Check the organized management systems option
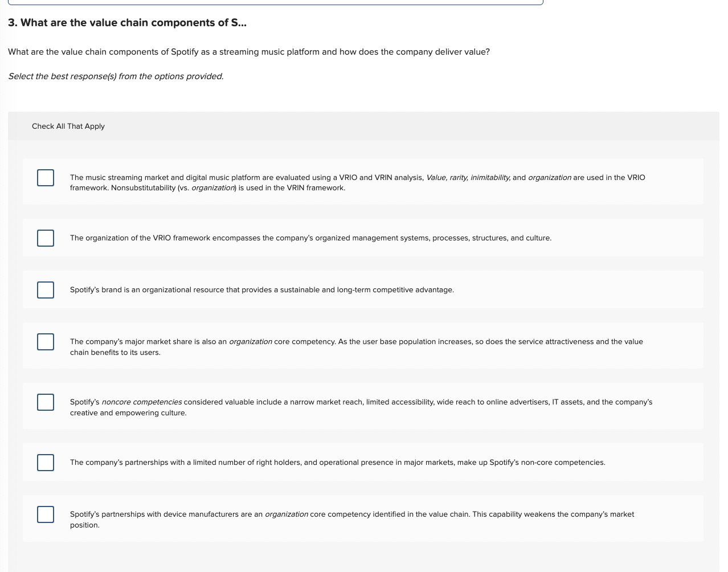The height and width of the screenshot is (572, 728). click(x=46, y=238)
